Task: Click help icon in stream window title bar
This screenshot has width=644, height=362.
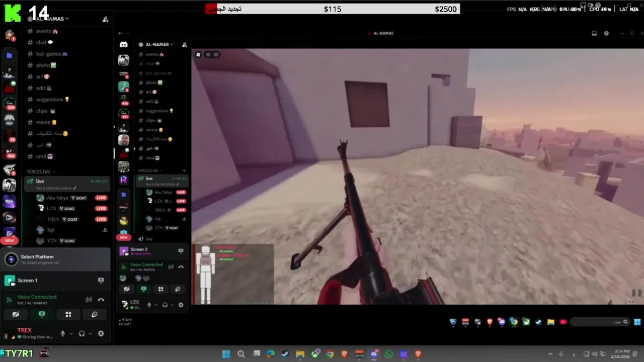Action: pos(606,33)
